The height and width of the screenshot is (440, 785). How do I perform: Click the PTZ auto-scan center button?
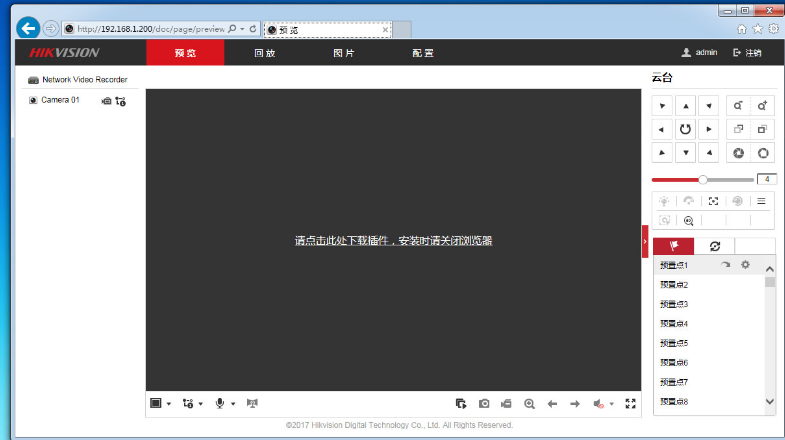coord(685,129)
